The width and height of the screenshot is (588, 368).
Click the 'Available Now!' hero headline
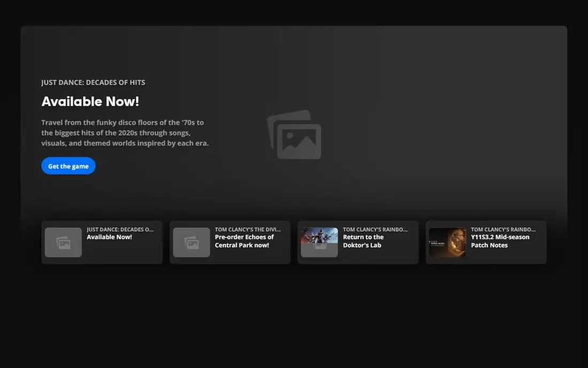click(x=90, y=101)
